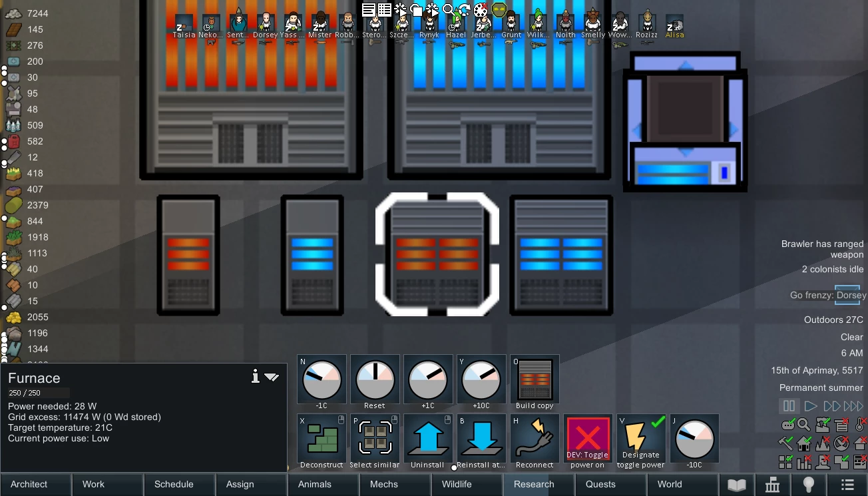868x496 pixels.
Task: Click the Clear weather label
Action: point(851,337)
